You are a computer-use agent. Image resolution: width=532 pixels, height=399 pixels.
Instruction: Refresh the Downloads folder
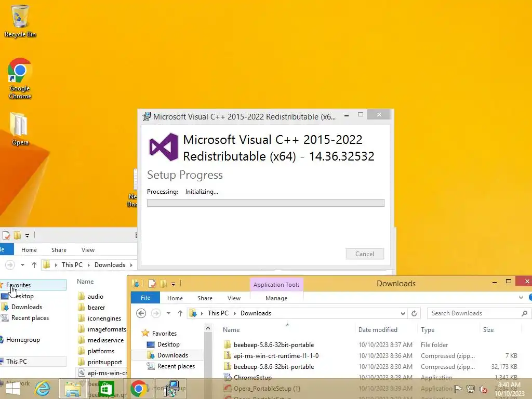(x=414, y=313)
